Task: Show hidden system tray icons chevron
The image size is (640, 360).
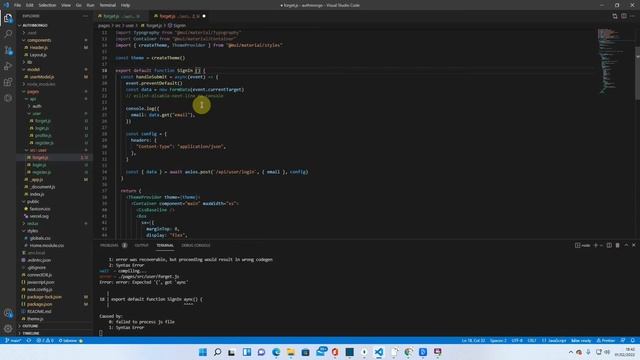Action: pyautogui.click(x=571, y=352)
